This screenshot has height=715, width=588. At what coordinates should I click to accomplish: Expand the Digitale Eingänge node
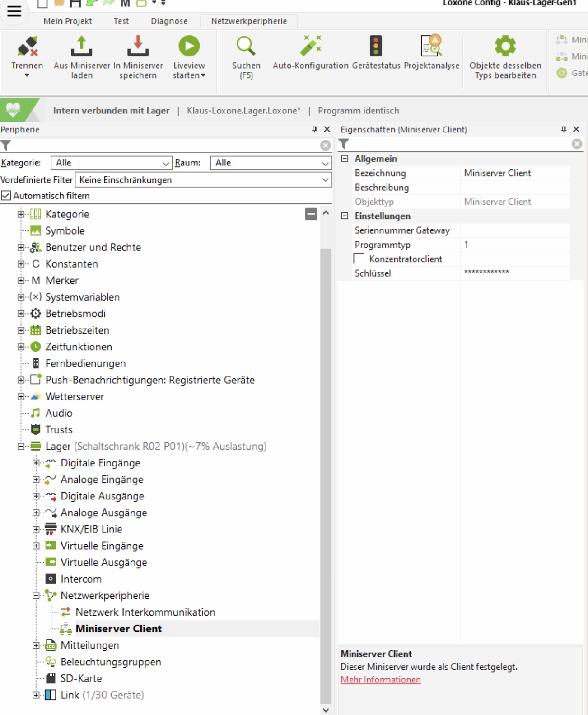pos(36,463)
